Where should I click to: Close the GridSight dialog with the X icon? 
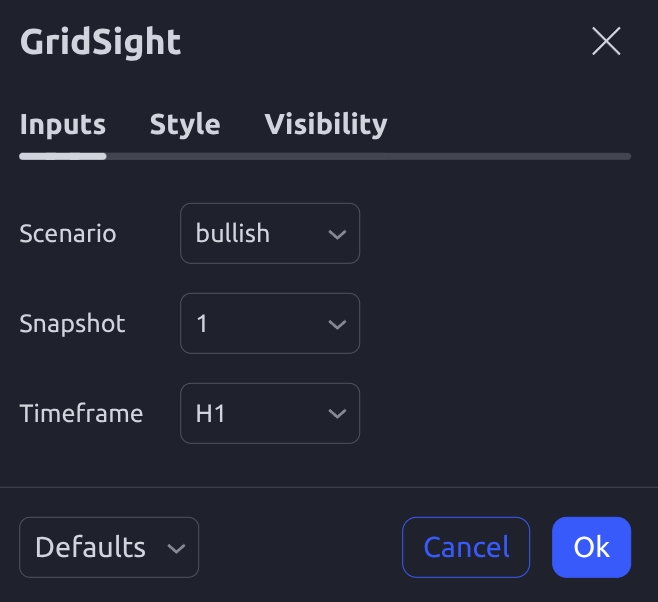606,41
